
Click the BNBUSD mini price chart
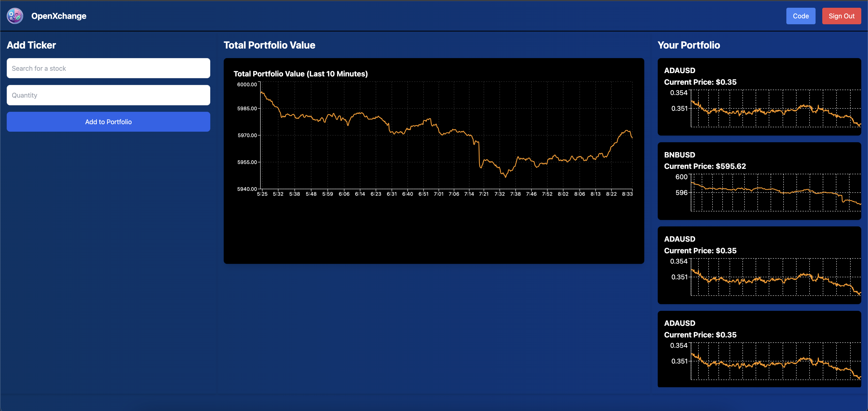click(775, 193)
